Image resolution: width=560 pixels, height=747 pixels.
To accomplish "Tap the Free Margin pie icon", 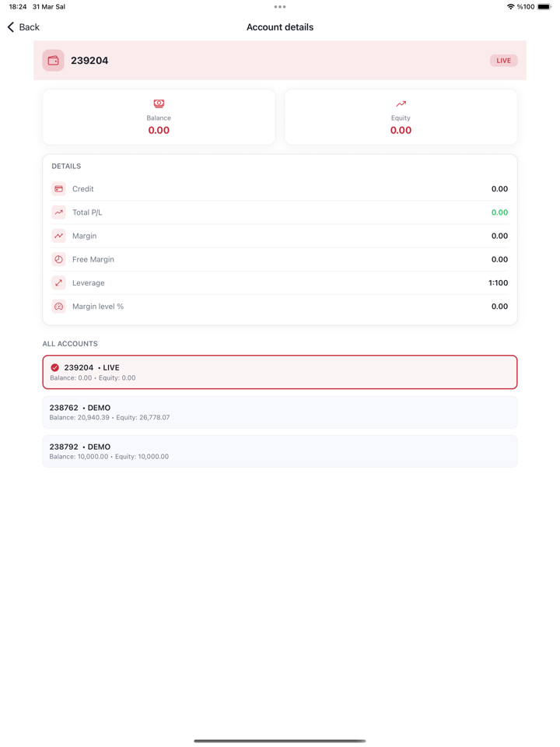I will click(59, 259).
